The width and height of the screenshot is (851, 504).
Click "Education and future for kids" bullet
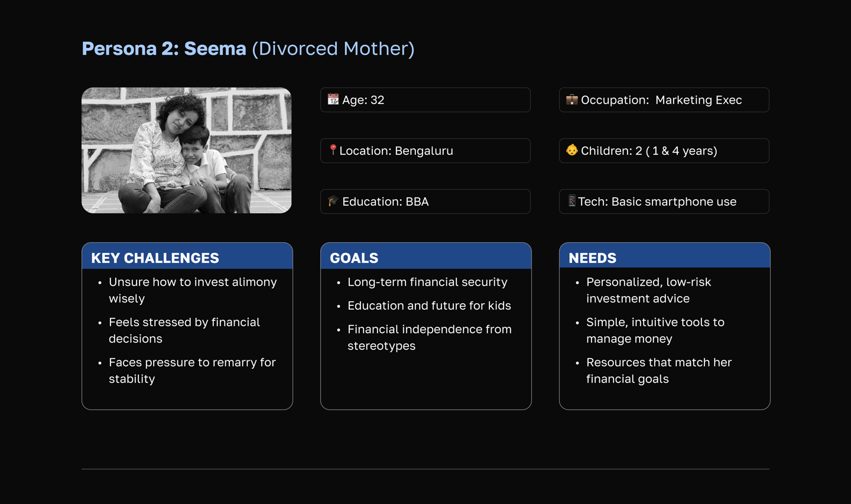429,305
